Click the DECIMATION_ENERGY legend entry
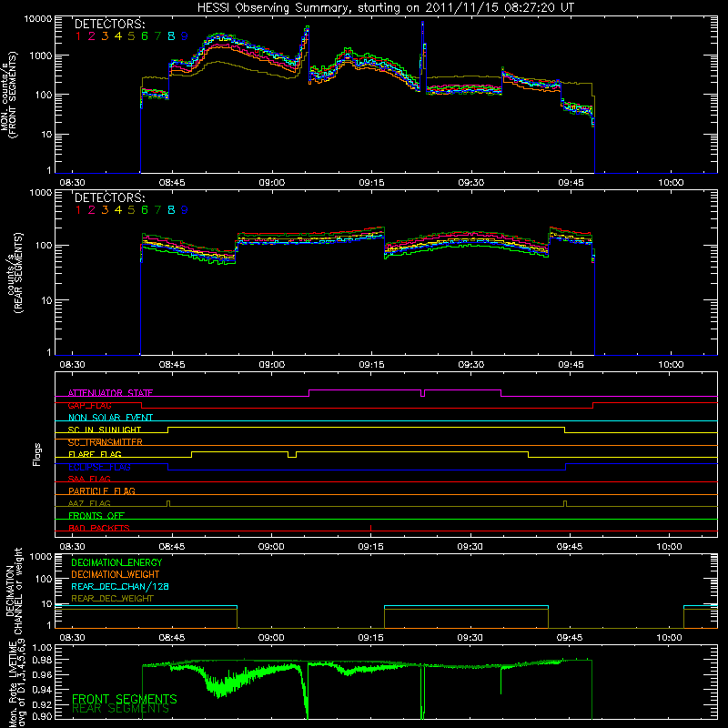728x728 pixels. point(116,562)
